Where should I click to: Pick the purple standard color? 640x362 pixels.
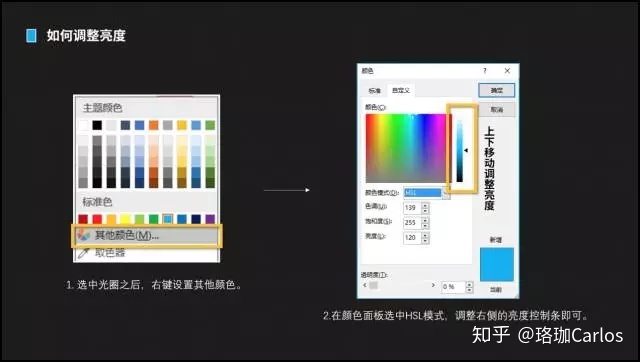point(210,219)
